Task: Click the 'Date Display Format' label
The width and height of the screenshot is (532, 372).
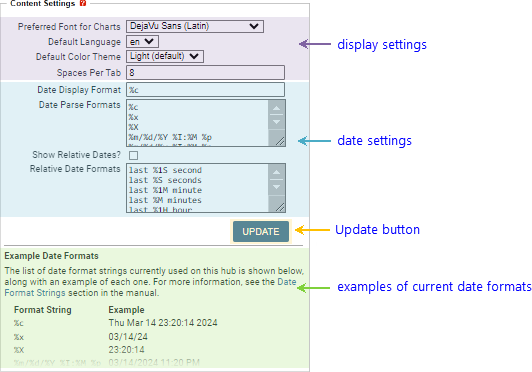Action: [79, 90]
